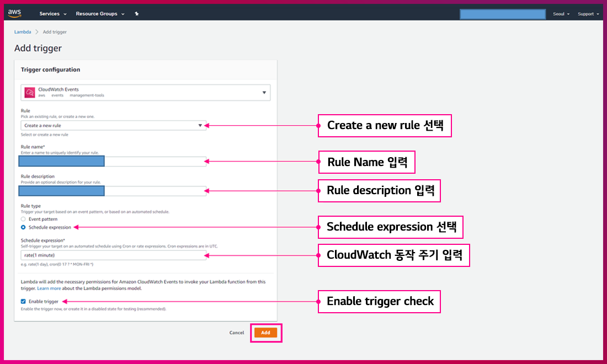Expand the CloudWatch Events trigger selector
Viewport: 607px width, 364px height.
(264, 93)
